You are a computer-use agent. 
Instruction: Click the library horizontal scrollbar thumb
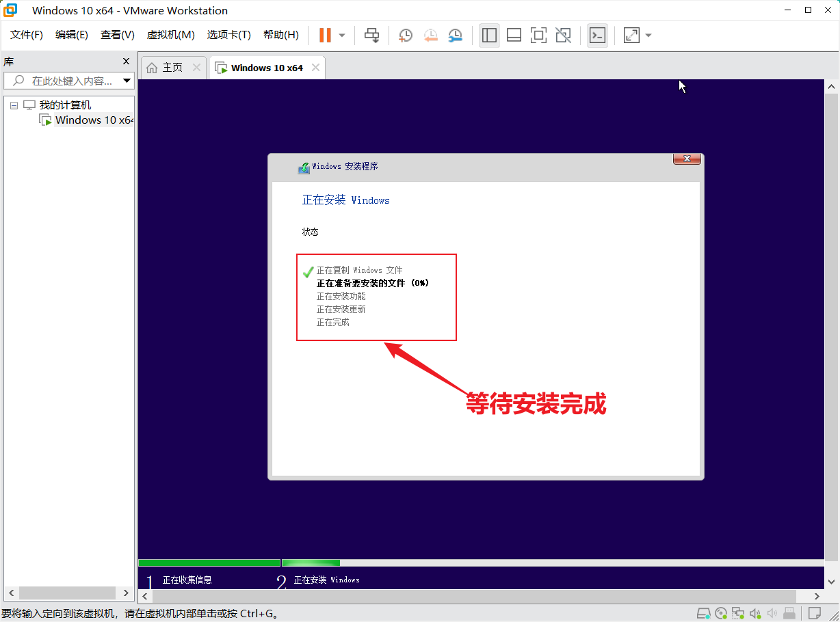point(66,593)
